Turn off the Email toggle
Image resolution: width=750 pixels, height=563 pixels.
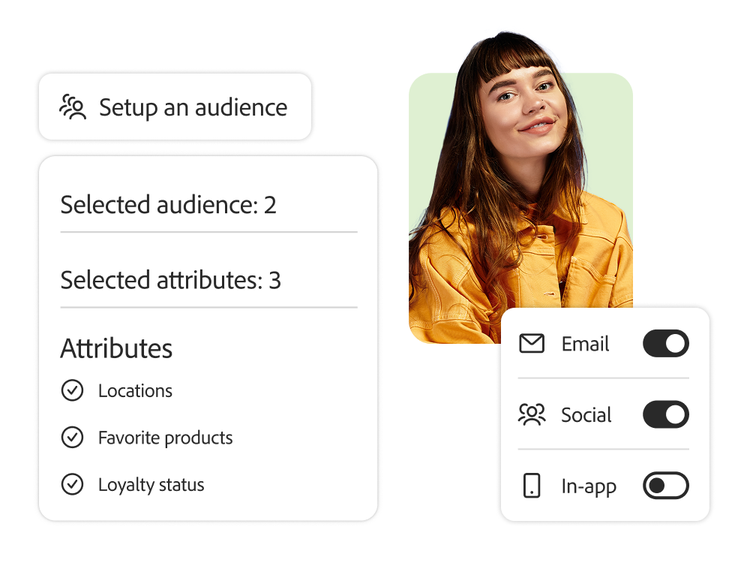[665, 344]
